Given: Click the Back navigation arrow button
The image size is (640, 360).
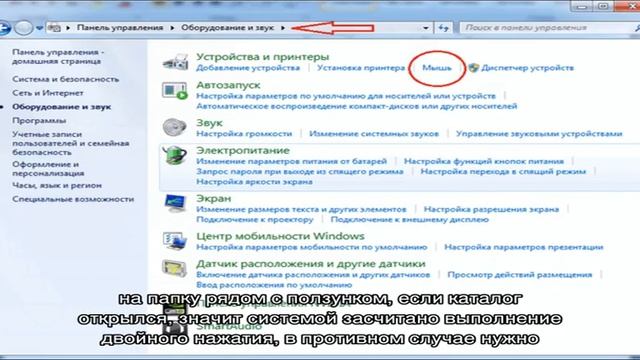Looking at the screenshot, I should [x=4, y=28].
